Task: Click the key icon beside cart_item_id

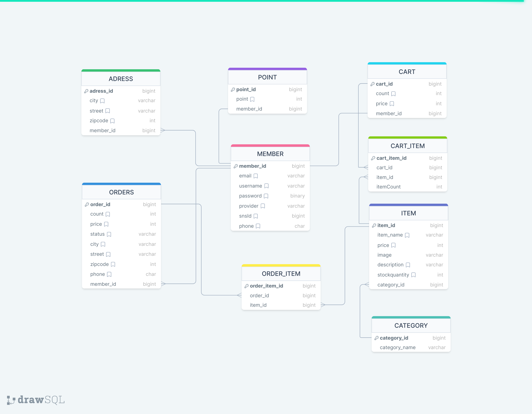Action: (x=373, y=158)
